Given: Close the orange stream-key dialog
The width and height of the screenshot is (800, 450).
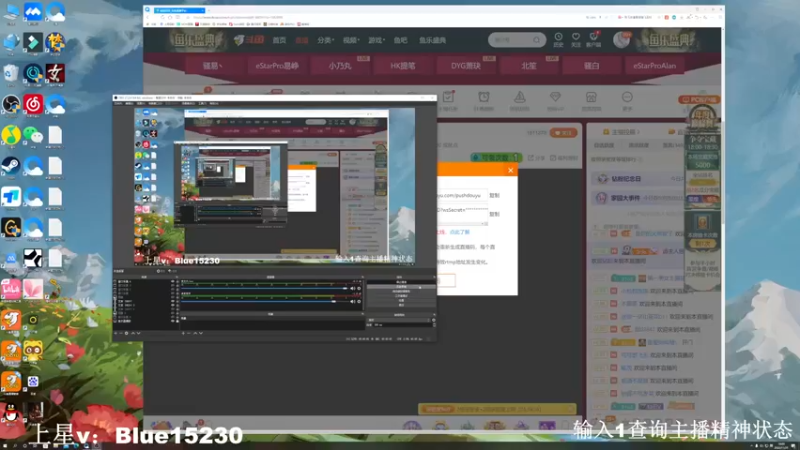Looking at the screenshot, I should tap(511, 170).
